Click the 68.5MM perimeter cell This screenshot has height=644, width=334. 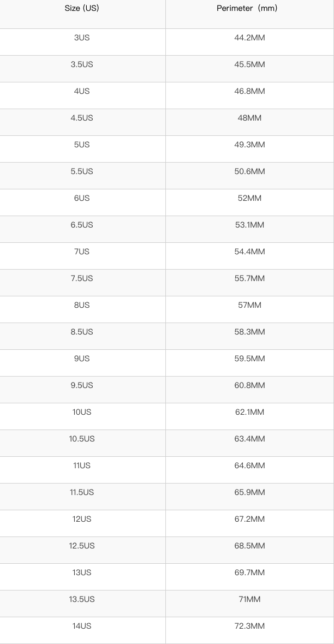tap(249, 546)
